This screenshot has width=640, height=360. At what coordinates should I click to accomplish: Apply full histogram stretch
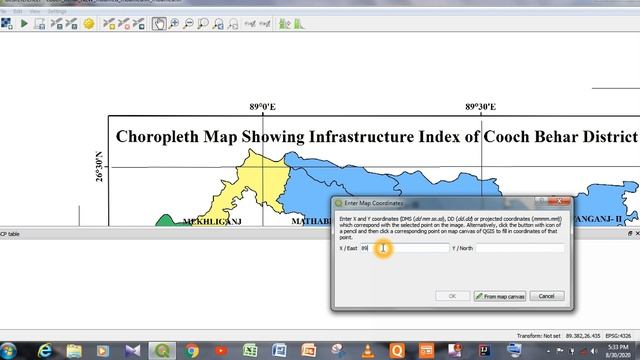[284, 24]
